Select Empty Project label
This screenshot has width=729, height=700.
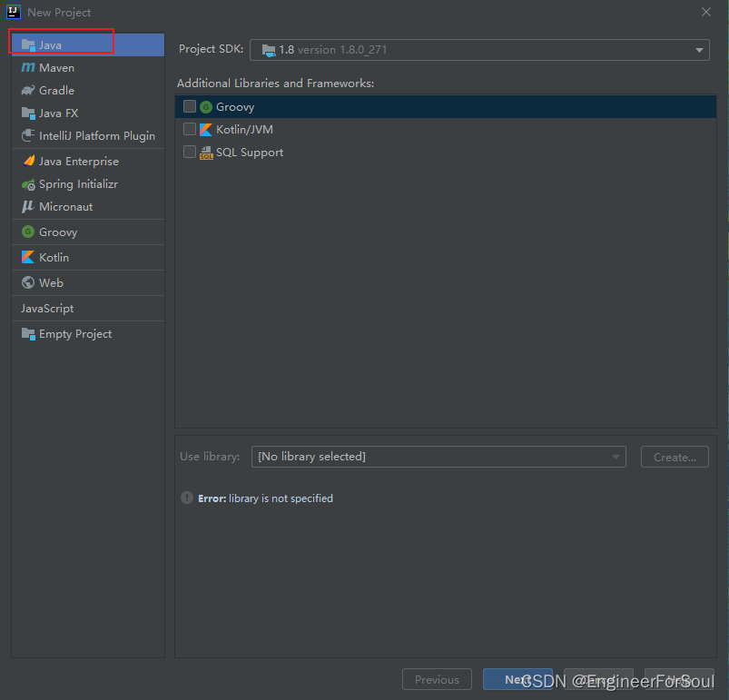point(75,334)
